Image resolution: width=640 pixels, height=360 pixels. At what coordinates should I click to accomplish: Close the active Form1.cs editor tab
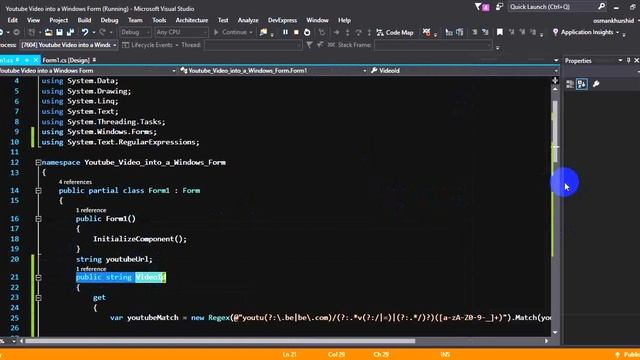click(36, 60)
